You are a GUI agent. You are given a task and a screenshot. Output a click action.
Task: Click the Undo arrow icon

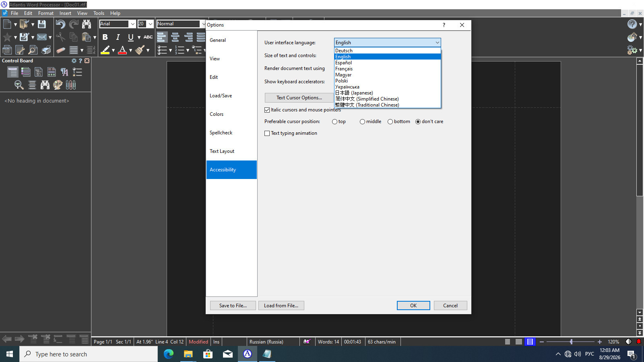(x=60, y=24)
